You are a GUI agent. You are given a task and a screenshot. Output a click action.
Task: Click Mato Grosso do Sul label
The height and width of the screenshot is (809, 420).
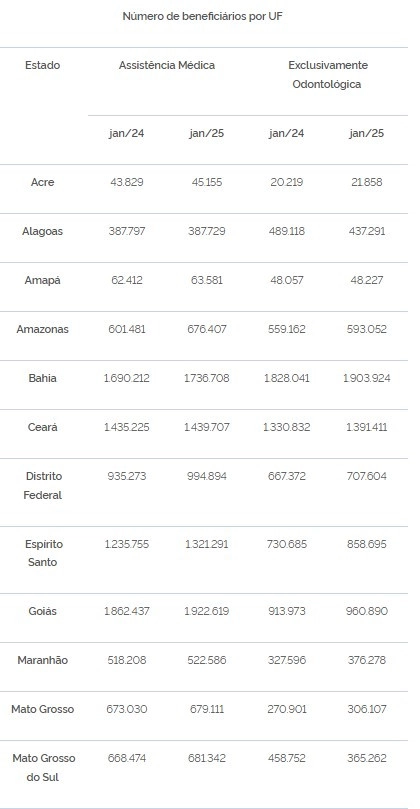click(x=43, y=768)
